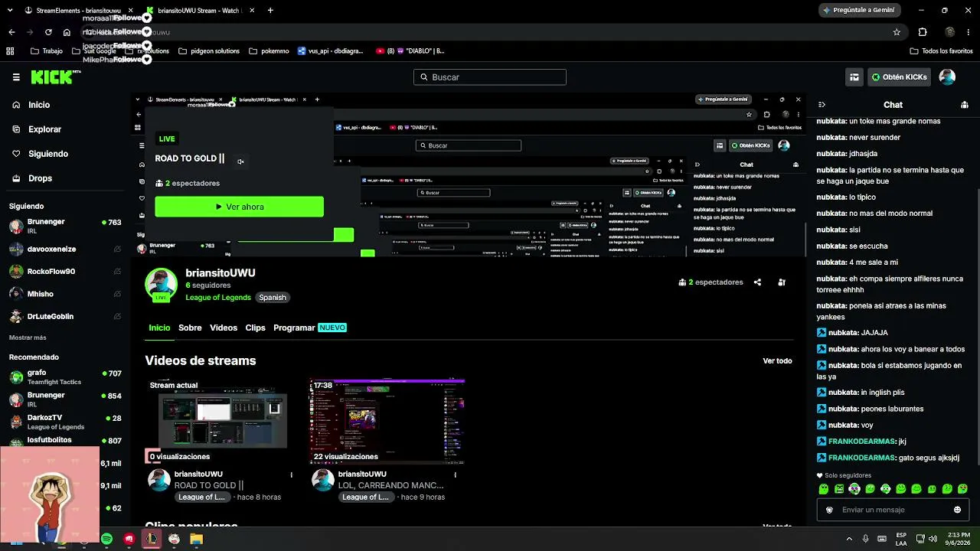Open grafo channel in Recomendado list

click(65, 378)
